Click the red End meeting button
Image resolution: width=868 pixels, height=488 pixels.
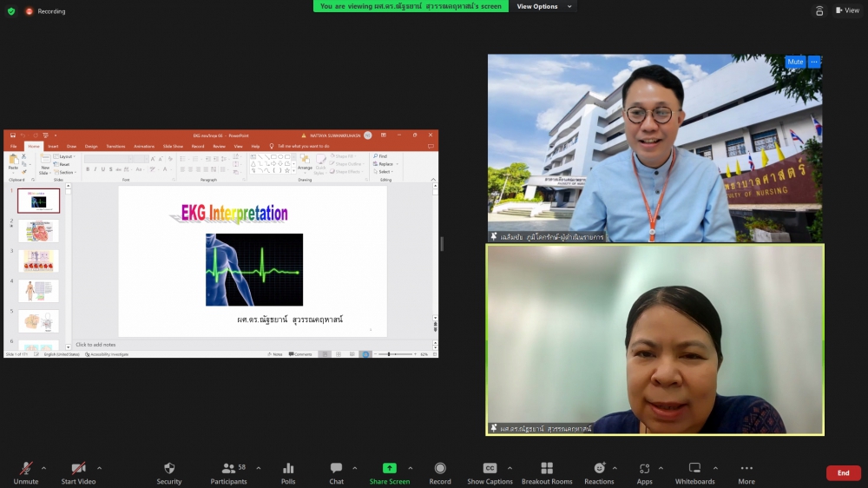point(843,473)
